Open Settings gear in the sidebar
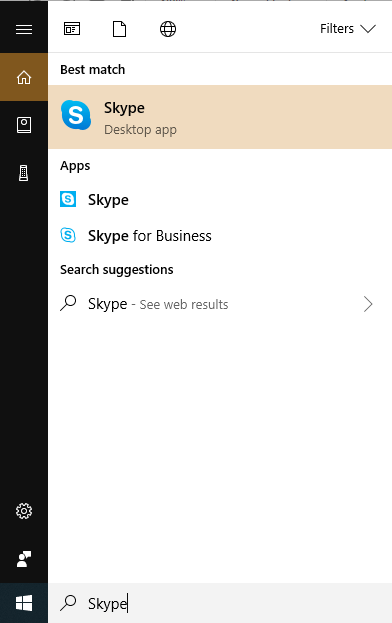The width and height of the screenshot is (392, 623). (24, 511)
